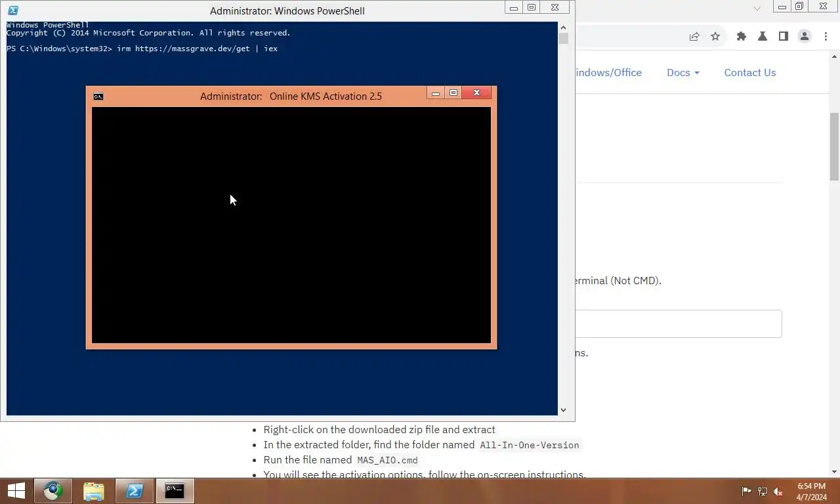Screen dimensions: 840x504
Task: Toggle the Chrome side panel icon
Action: coord(784,37)
